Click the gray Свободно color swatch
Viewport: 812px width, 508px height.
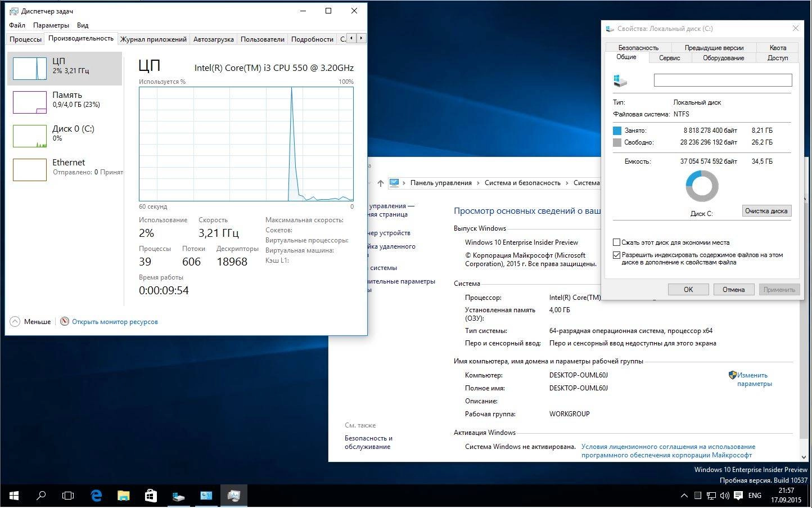617,142
